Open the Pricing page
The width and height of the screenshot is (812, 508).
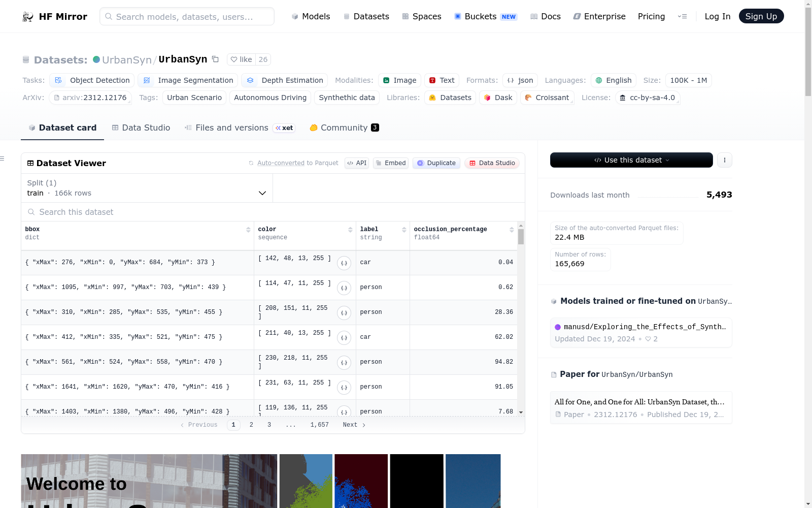(651, 16)
